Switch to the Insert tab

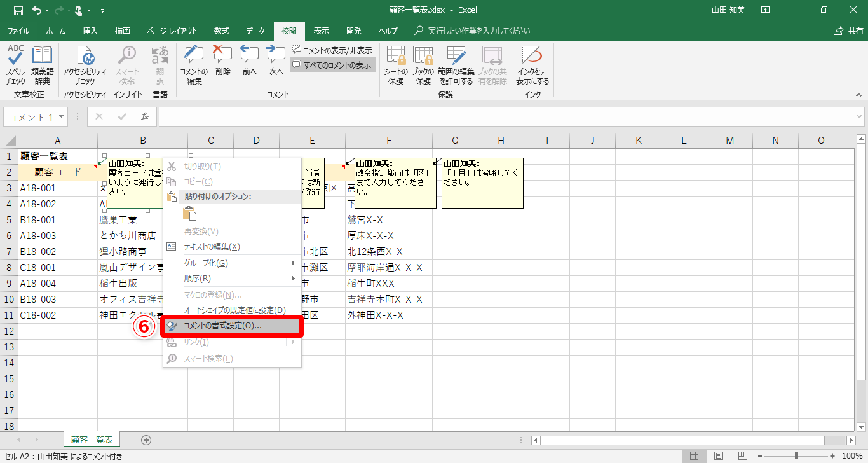tap(90, 31)
